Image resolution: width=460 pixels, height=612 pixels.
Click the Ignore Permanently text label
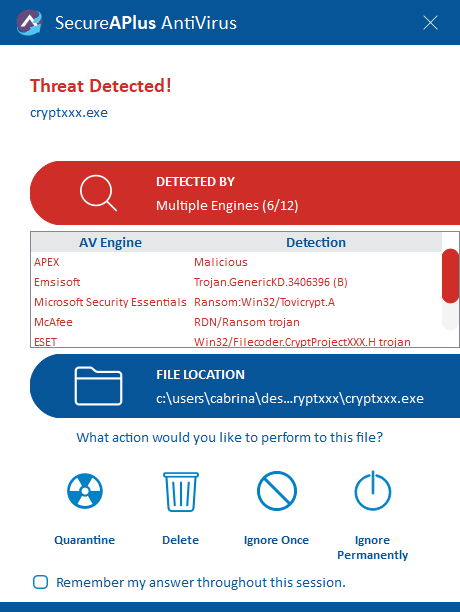373,547
